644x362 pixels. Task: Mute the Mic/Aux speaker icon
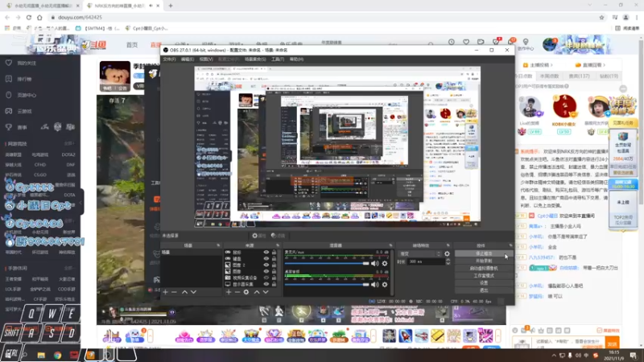pos(375,264)
